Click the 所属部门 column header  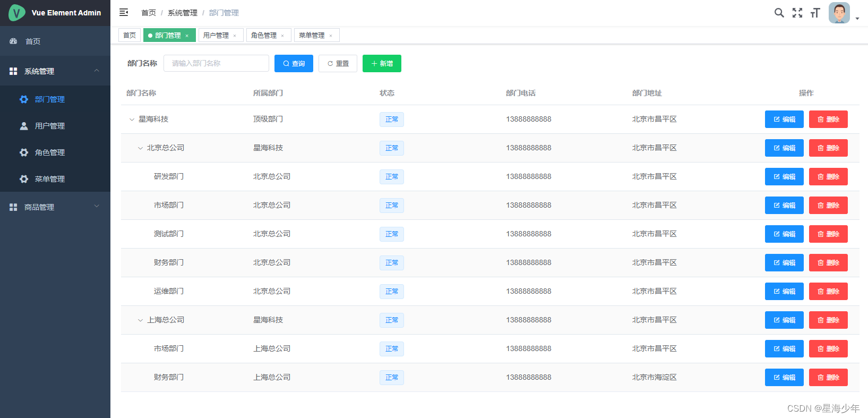[268, 93]
